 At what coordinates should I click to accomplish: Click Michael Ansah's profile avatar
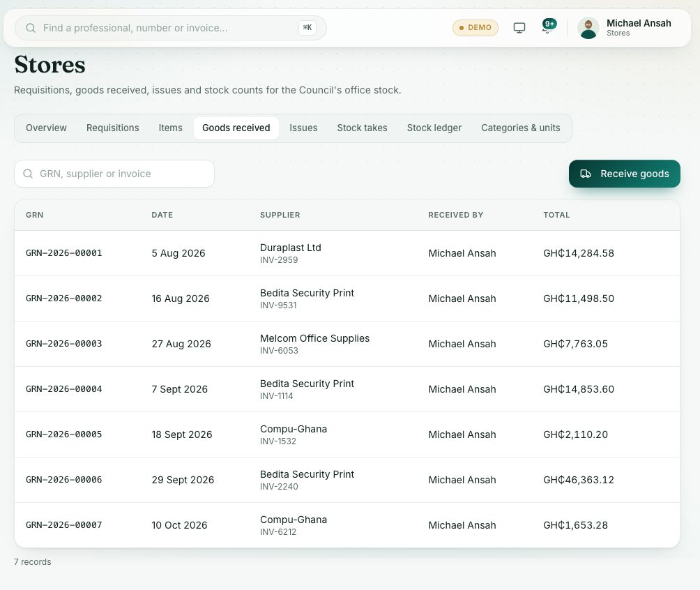coord(588,28)
